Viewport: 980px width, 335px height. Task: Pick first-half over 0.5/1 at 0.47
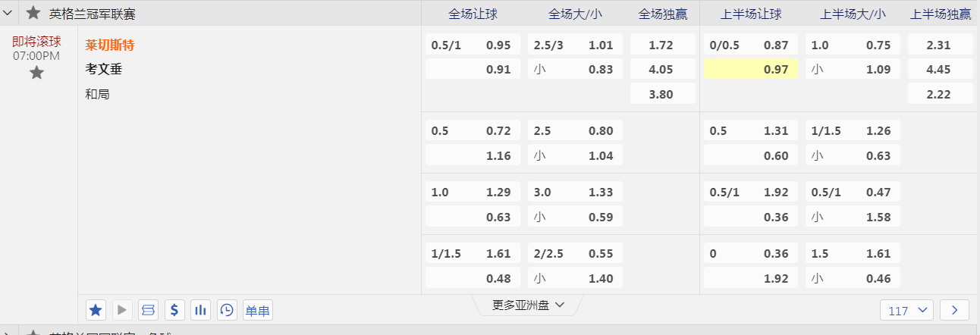853,192
